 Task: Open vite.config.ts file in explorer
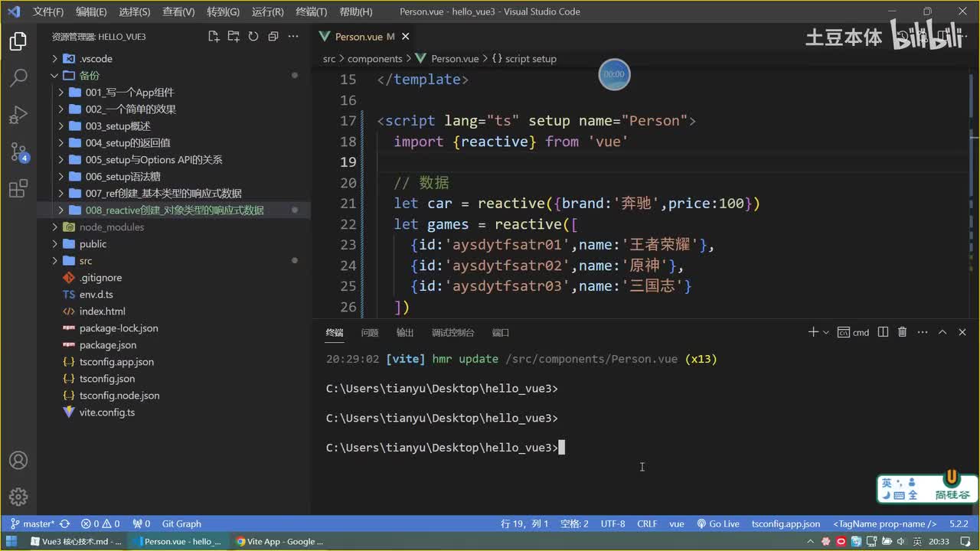point(106,412)
